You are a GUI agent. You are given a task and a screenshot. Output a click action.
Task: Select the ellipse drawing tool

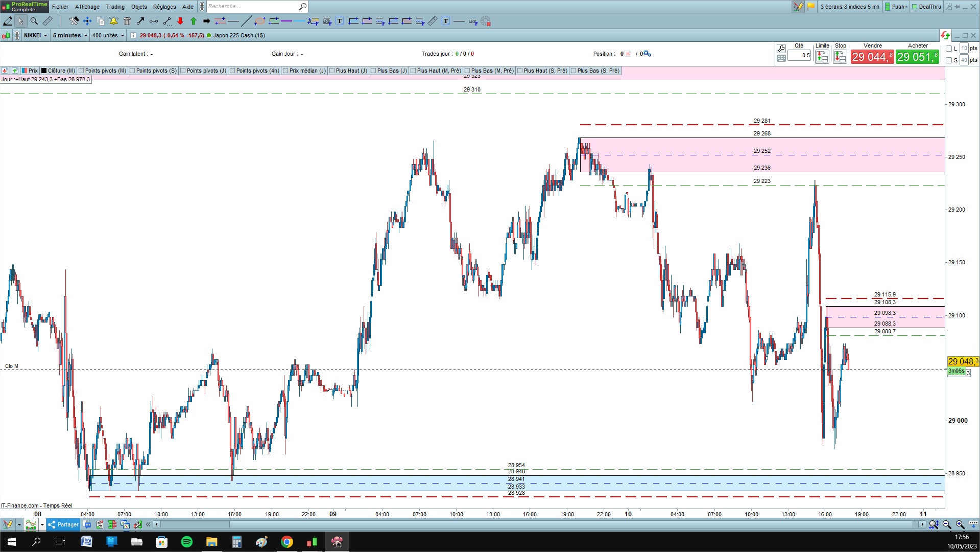(x=260, y=21)
